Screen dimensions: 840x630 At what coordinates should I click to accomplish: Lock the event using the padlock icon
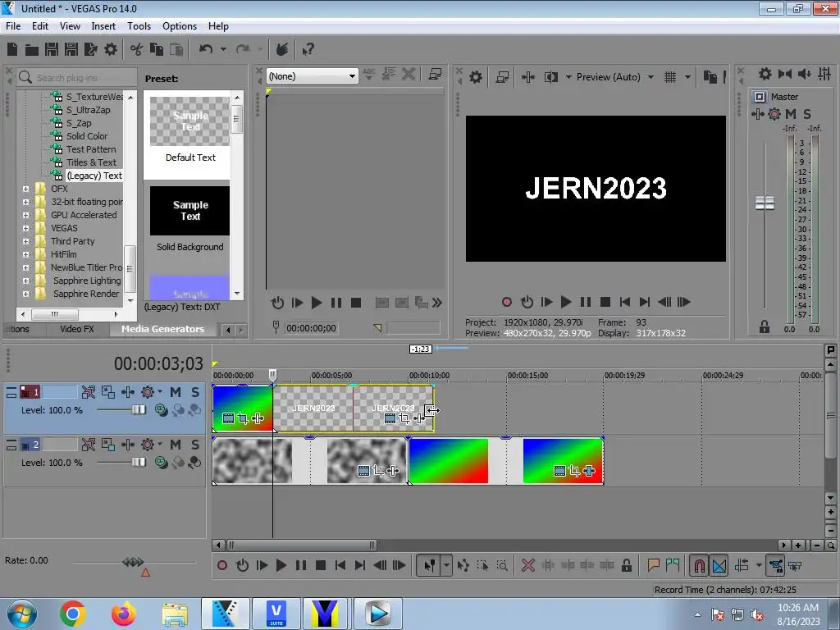tap(626, 566)
